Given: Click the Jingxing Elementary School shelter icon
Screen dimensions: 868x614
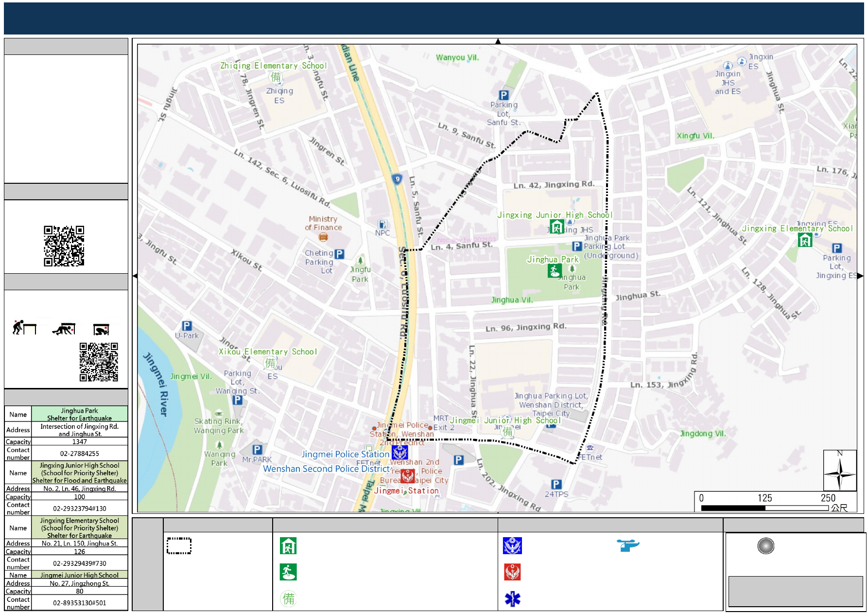Looking at the screenshot, I should click(805, 240).
